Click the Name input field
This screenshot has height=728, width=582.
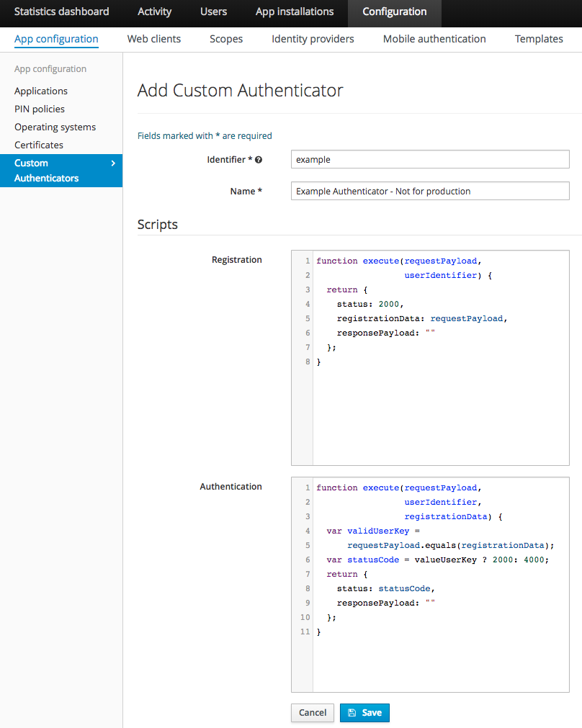click(x=430, y=191)
